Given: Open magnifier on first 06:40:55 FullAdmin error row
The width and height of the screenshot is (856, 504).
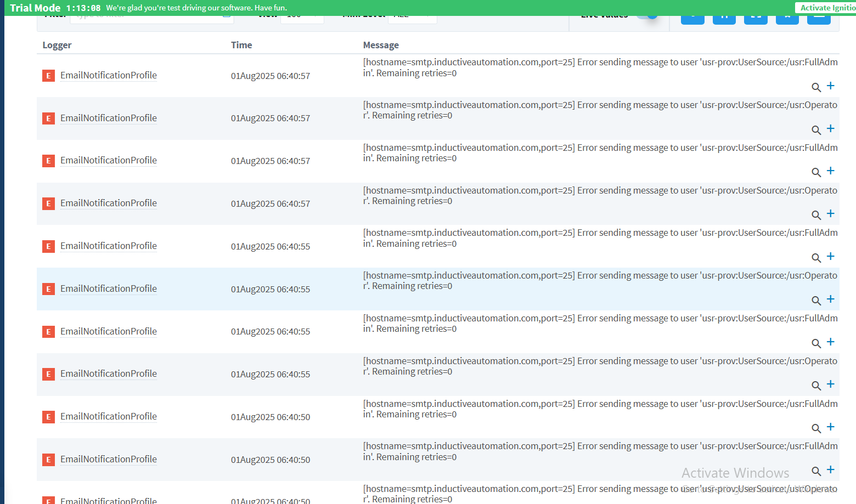Looking at the screenshot, I should [816, 258].
